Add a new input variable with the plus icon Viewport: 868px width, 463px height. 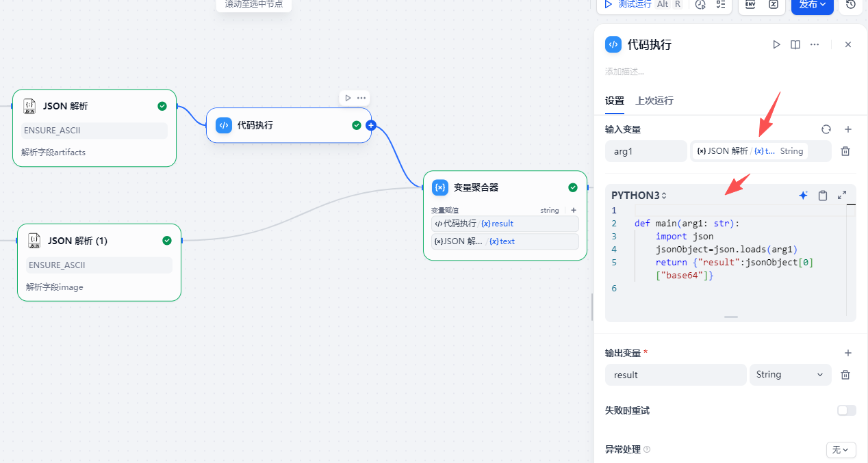point(848,129)
